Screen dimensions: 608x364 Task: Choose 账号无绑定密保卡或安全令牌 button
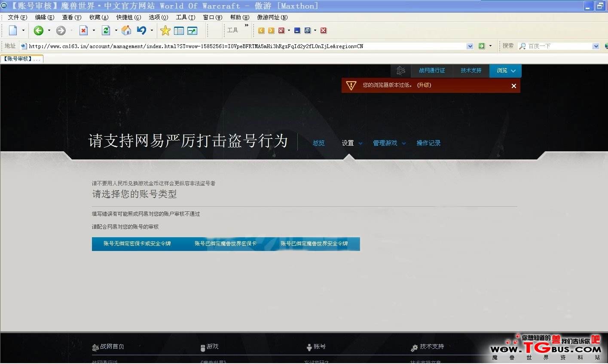click(x=137, y=244)
